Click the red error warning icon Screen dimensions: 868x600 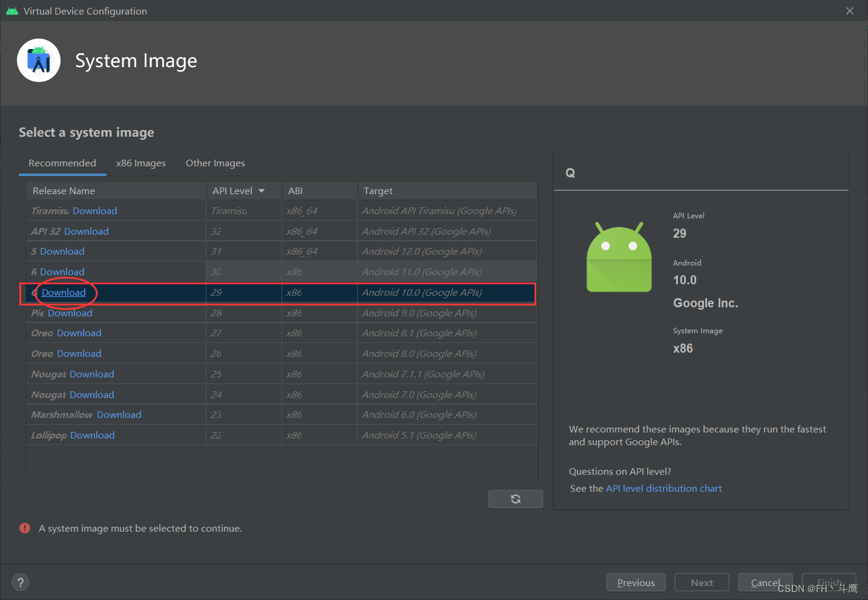25,528
